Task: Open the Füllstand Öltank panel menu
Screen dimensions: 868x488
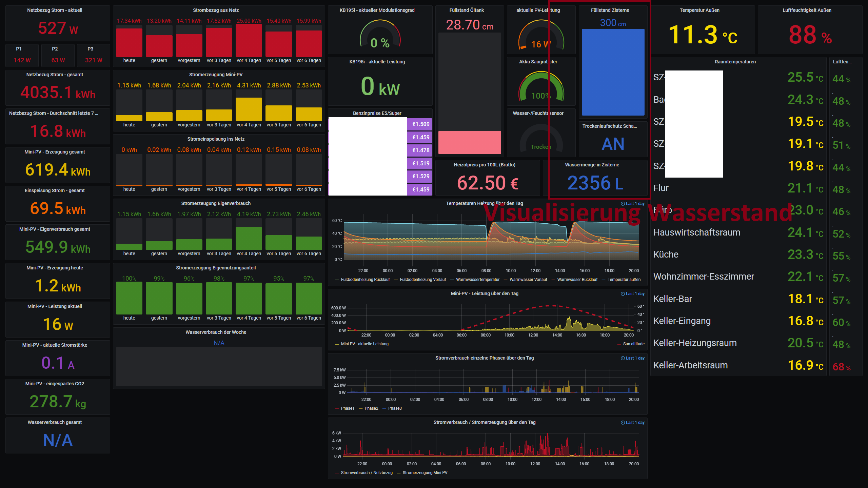Action: (x=467, y=11)
